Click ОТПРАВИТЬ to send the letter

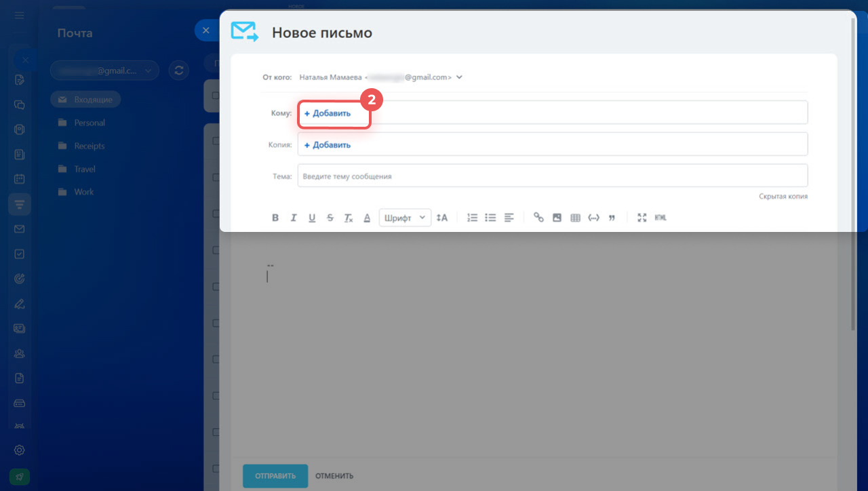[x=275, y=476]
